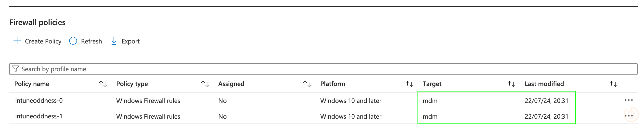Click the Refresh circular arrow icon
Viewport: 644px width, 127px height.
[73, 41]
